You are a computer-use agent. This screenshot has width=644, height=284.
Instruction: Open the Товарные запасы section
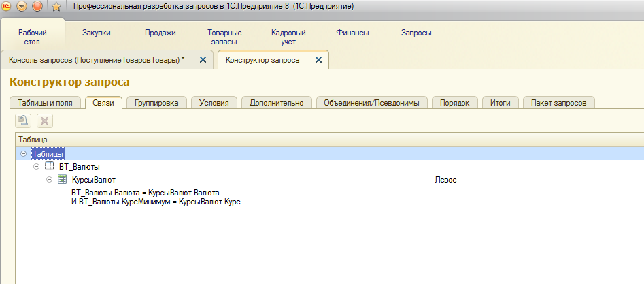pos(224,37)
